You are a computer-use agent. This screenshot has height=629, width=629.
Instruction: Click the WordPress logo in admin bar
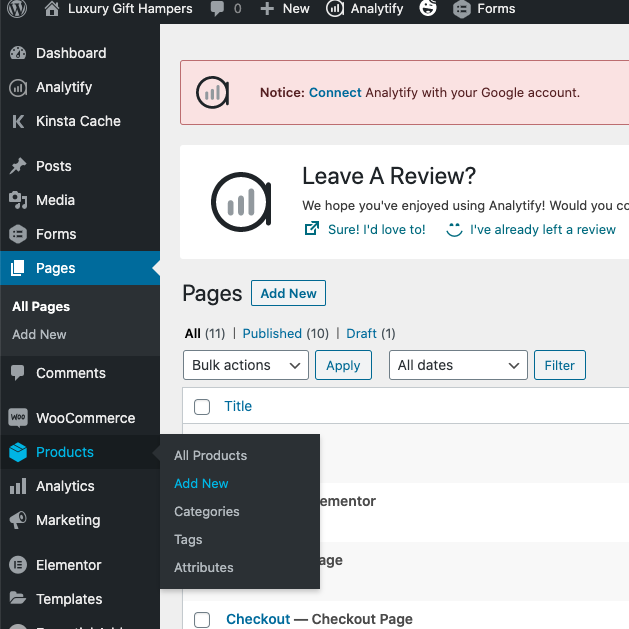[x=17, y=8]
